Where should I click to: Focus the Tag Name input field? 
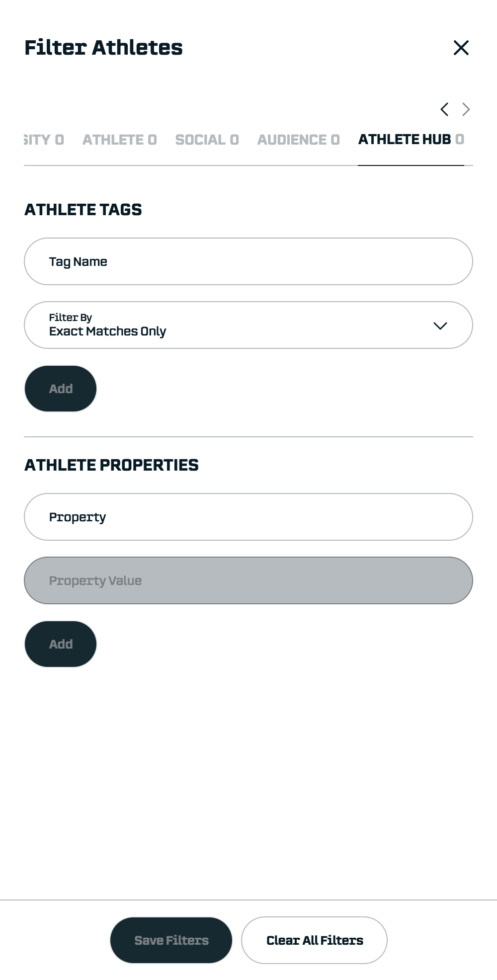pyautogui.click(x=248, y=261)
